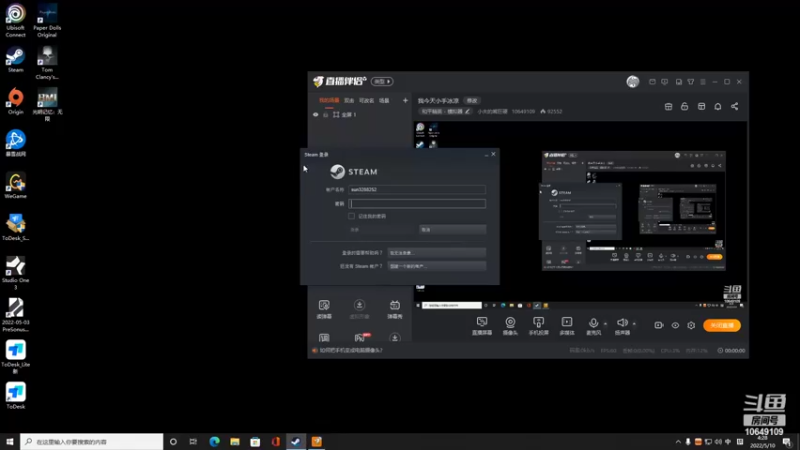
Task: Click the Steam password field
Action: (x=417, y=204)
